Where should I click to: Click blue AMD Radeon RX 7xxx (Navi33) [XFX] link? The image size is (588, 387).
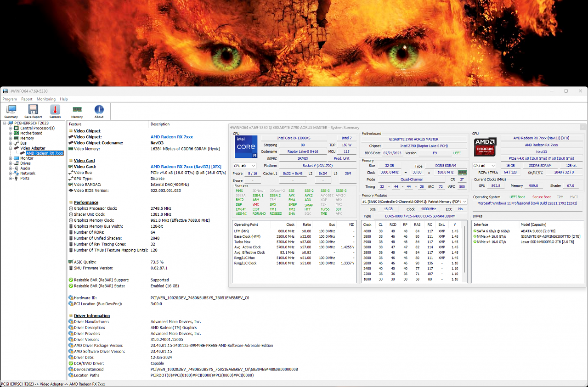[186, 167]
